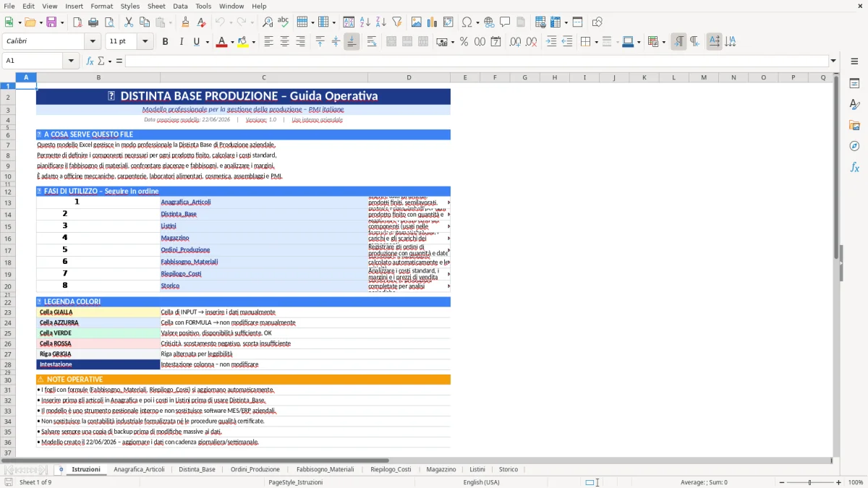The width and height of the screenshot is (868, 488).
Task: Open the Highlighting Color dropdown arrow
Action: pyautogui.click(x=253, y=42)
